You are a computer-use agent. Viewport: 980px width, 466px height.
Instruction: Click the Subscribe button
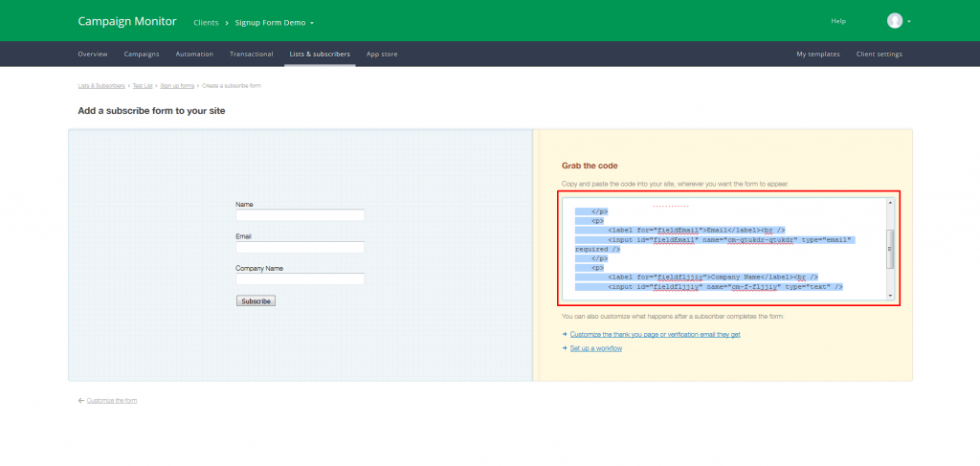click(x=256, y=301)
